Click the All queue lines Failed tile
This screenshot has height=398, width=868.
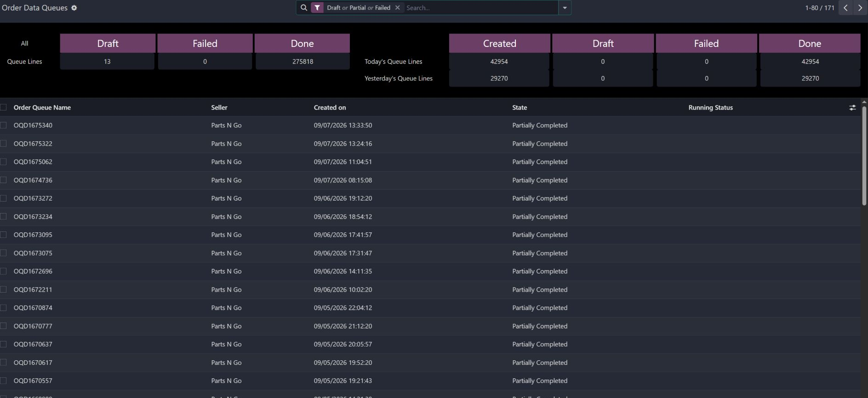point(205,43)
